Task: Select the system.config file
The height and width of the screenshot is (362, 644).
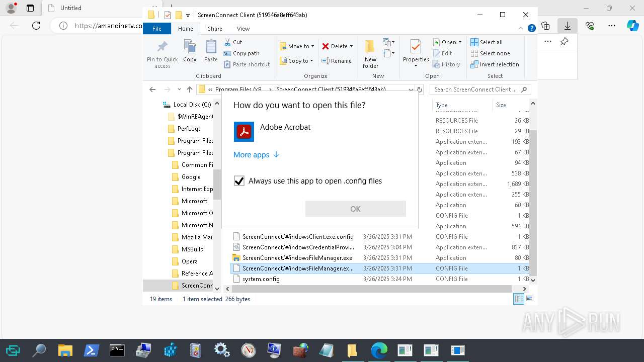Action: pyautogui.click(x=261, y=279)
